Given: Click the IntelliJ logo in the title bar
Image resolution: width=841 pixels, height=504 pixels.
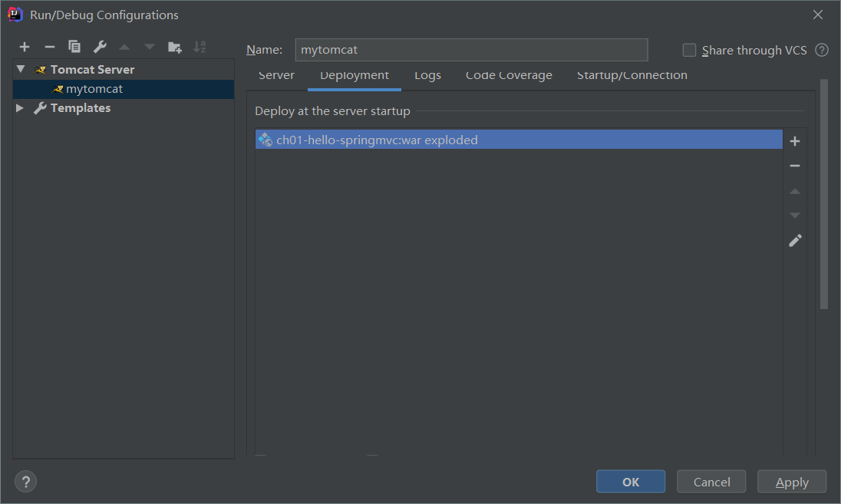Looking at the screenshot, I should 15,15.
